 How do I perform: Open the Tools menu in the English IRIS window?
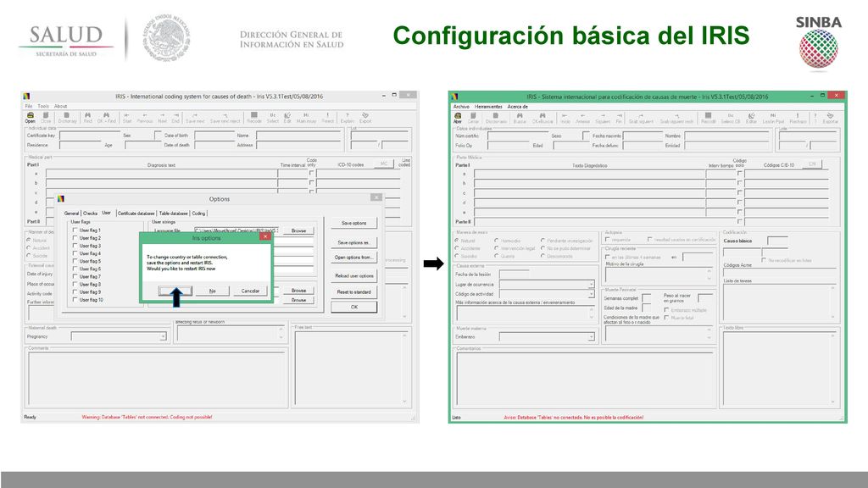click(x=43, y=106)
